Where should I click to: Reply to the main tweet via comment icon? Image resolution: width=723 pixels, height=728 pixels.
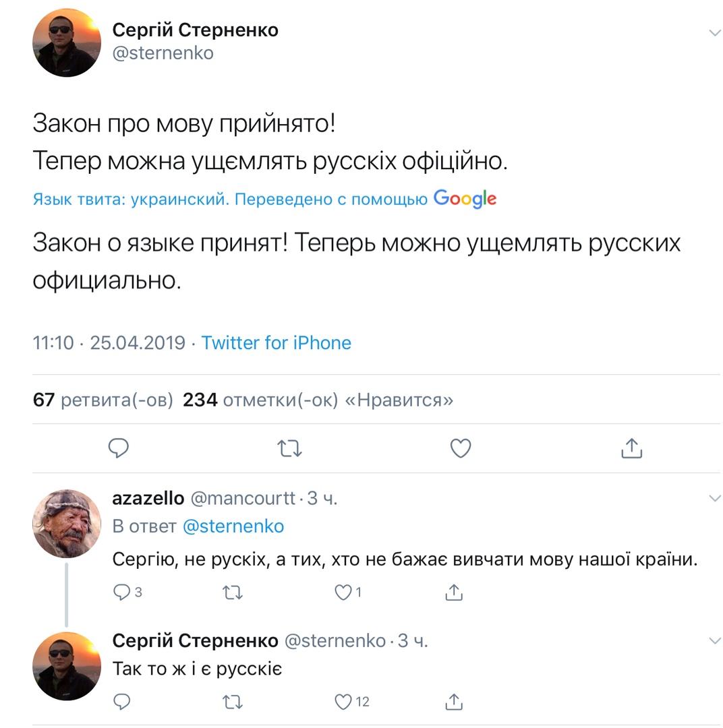[119, 448]
